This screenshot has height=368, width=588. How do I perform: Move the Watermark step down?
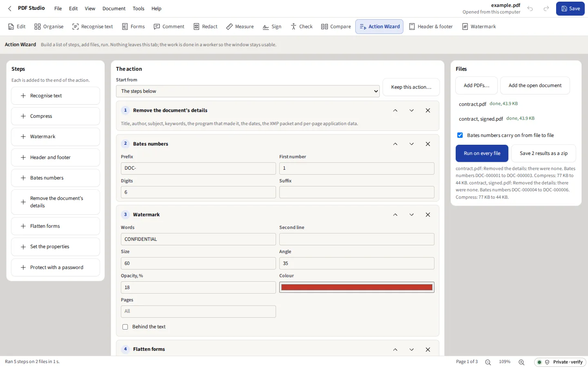click(412, 215)
